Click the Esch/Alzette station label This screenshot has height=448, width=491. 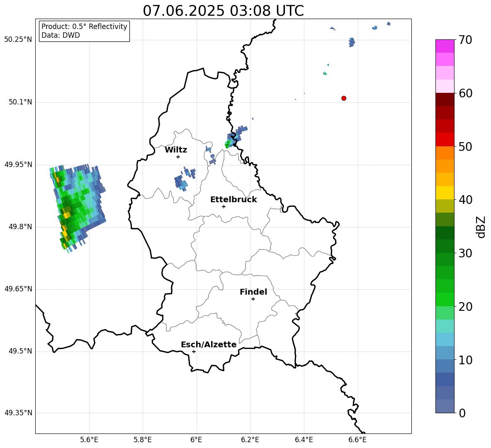click(x=209, y=344)
